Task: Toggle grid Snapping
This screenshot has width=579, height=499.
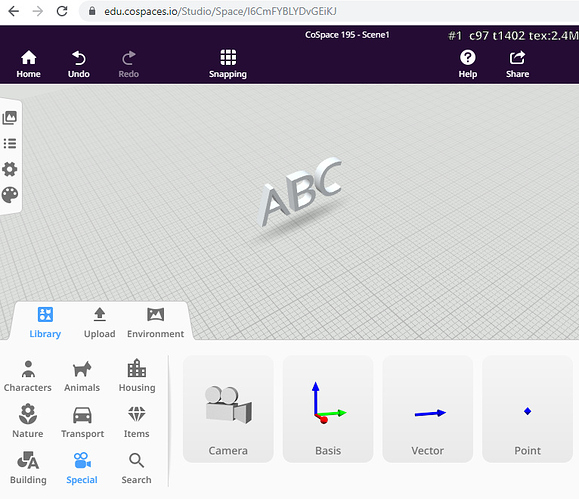Action: (x=228, y=64)
